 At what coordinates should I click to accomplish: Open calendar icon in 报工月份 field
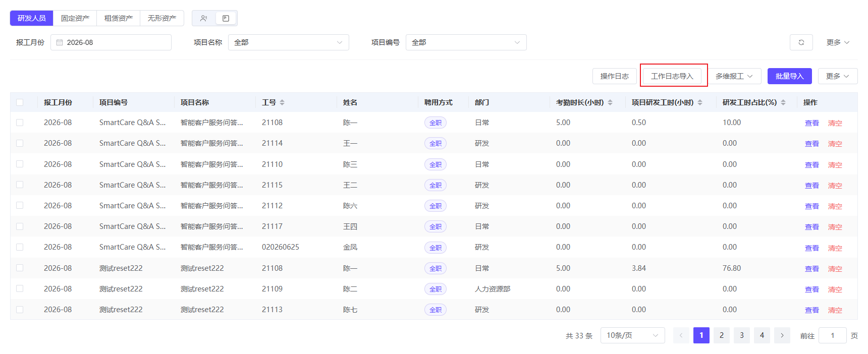coord(60,42)
